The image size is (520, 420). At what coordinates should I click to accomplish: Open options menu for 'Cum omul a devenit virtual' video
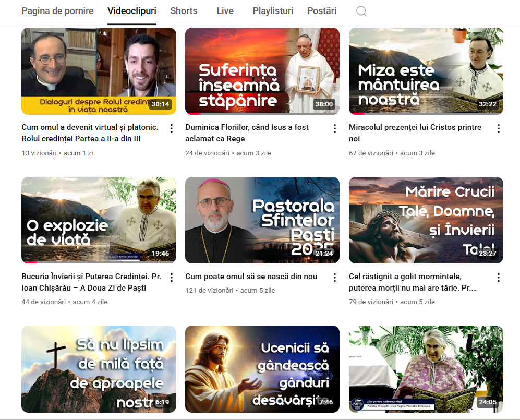click(x=172, y=128)
